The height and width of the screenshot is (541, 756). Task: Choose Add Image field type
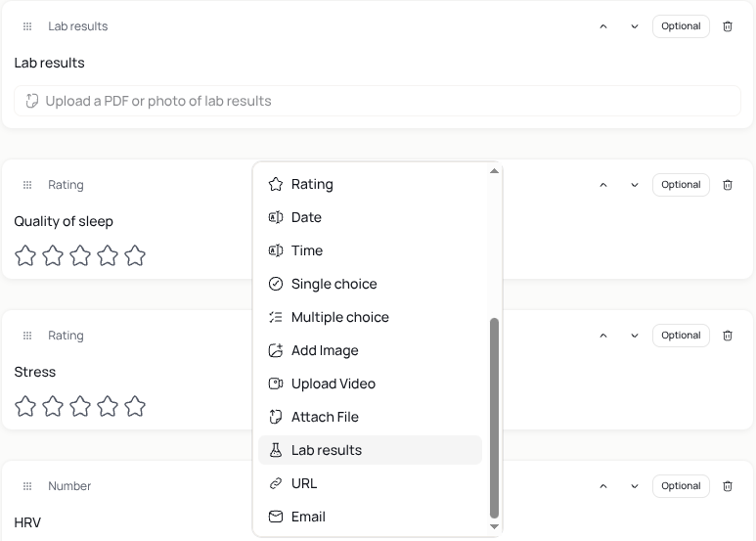click(x=370, y=350)
